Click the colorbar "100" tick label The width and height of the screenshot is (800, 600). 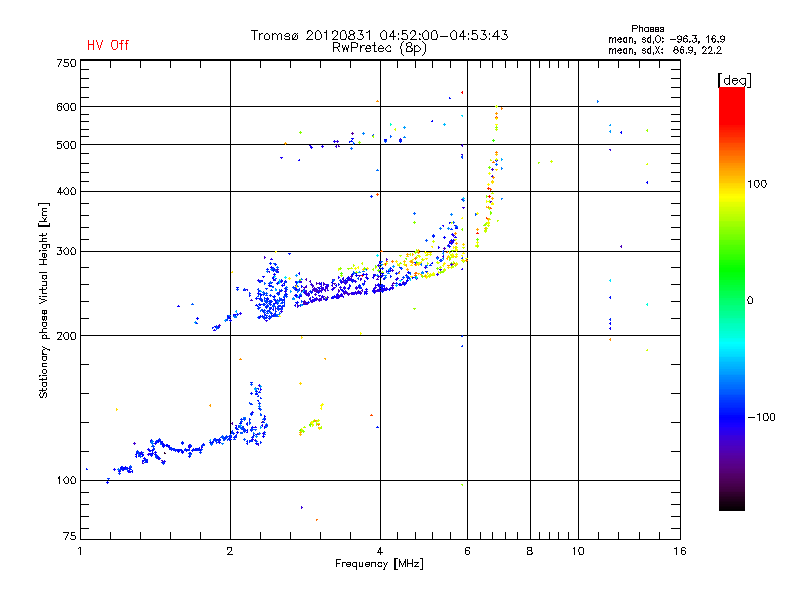[757, 184]
